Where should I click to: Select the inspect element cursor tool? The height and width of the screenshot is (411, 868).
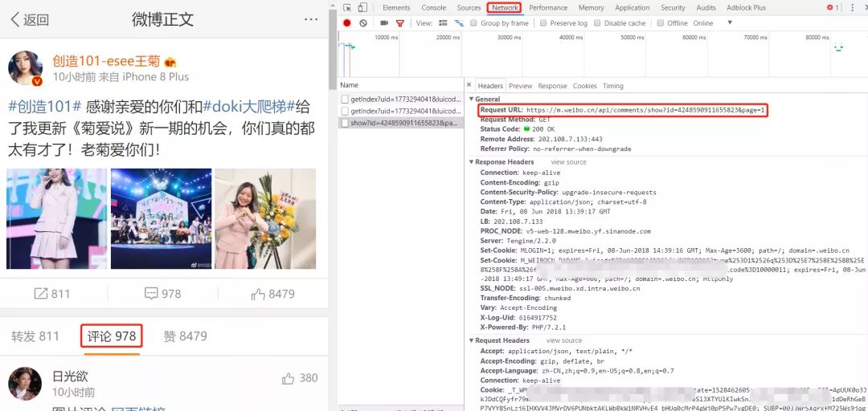coord(347,8)
